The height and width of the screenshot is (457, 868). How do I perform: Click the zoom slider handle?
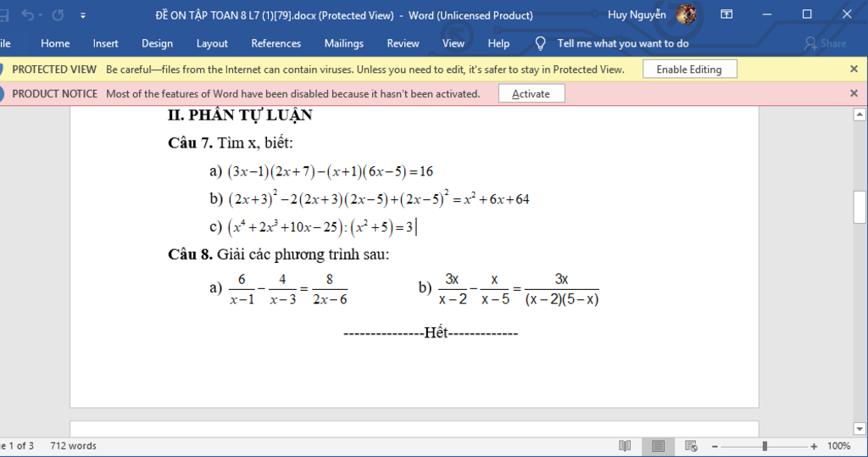765,446
